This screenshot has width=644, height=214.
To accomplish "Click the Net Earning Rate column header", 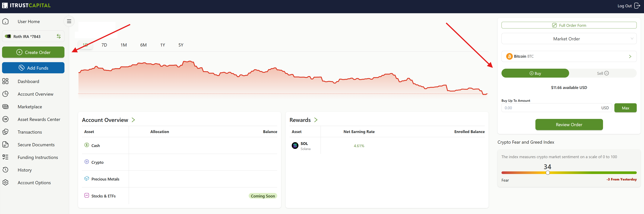I will tap(359, 132).
